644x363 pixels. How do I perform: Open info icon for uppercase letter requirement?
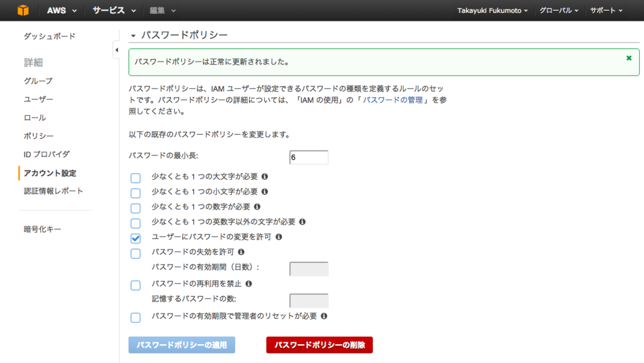coord(265,177)
